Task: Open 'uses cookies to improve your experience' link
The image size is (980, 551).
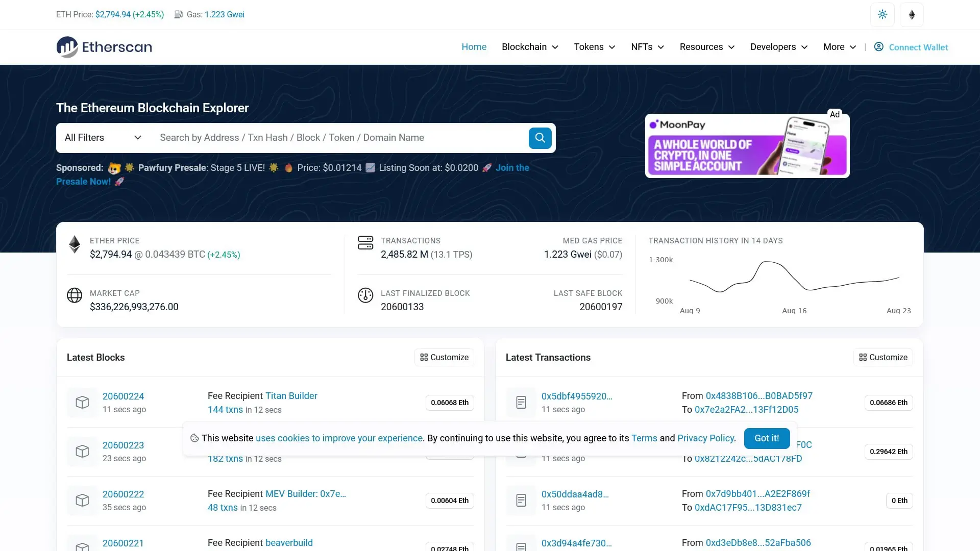Action: [x=339, y=438]
